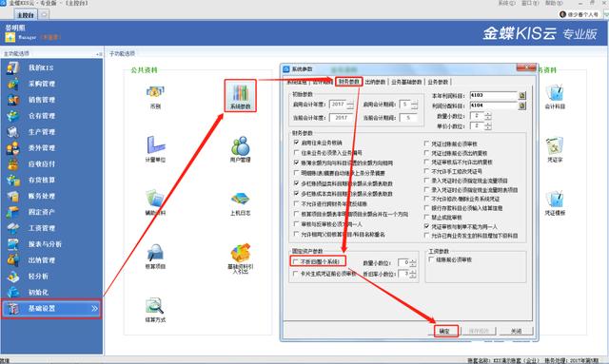Open the 应收应付 sidebar icon

[12, 163]
